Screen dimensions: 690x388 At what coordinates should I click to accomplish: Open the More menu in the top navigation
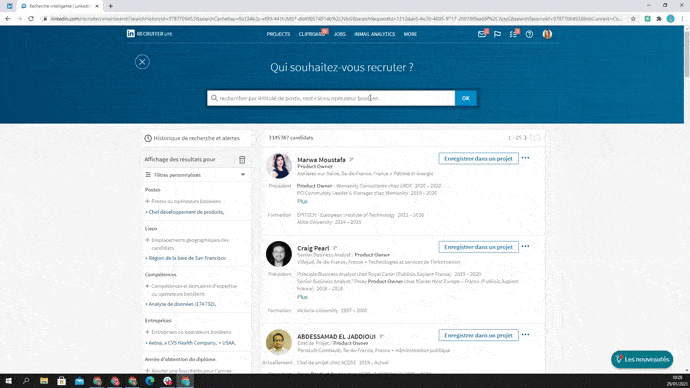tap(410, 34)
